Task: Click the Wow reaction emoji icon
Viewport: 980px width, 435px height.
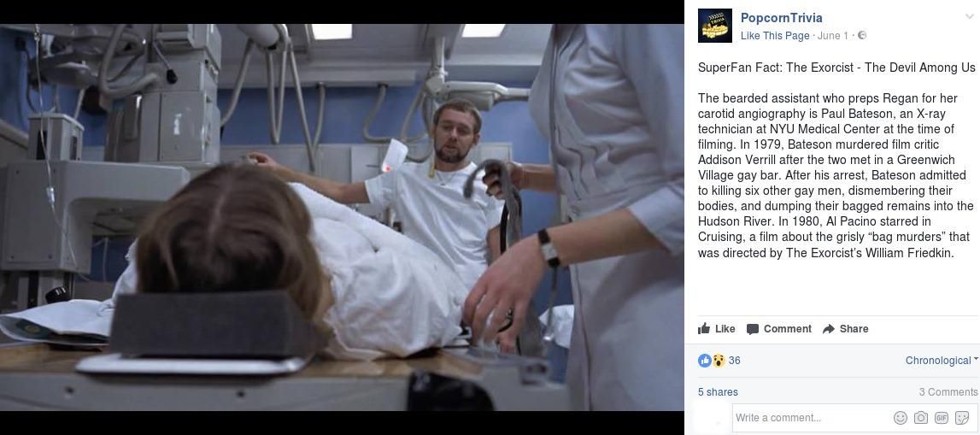Action: tap(718, 360)
